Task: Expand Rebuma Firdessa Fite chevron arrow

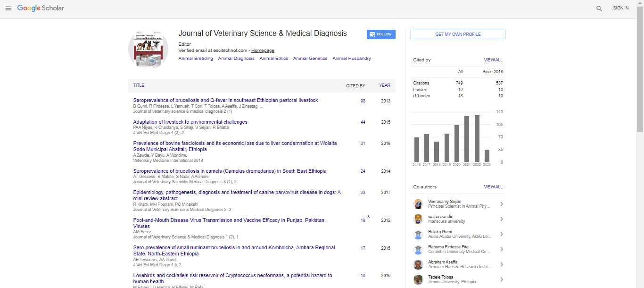Action: [x=501, y=249]
